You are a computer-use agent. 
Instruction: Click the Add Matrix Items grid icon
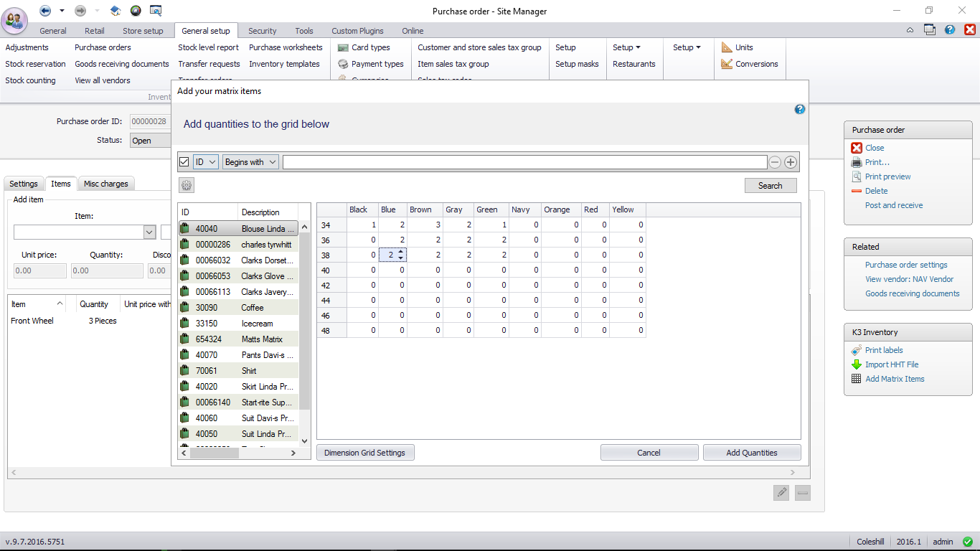click(x=856, y=379)
